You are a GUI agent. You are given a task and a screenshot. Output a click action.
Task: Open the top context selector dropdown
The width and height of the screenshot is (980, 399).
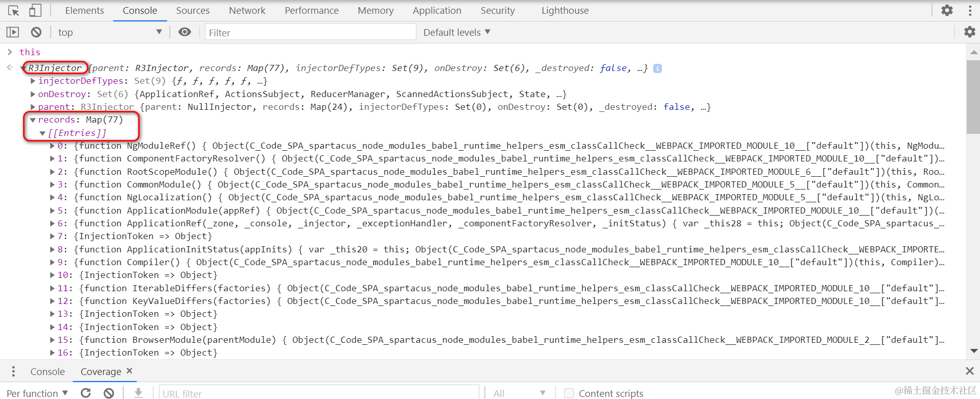(110, 32)
